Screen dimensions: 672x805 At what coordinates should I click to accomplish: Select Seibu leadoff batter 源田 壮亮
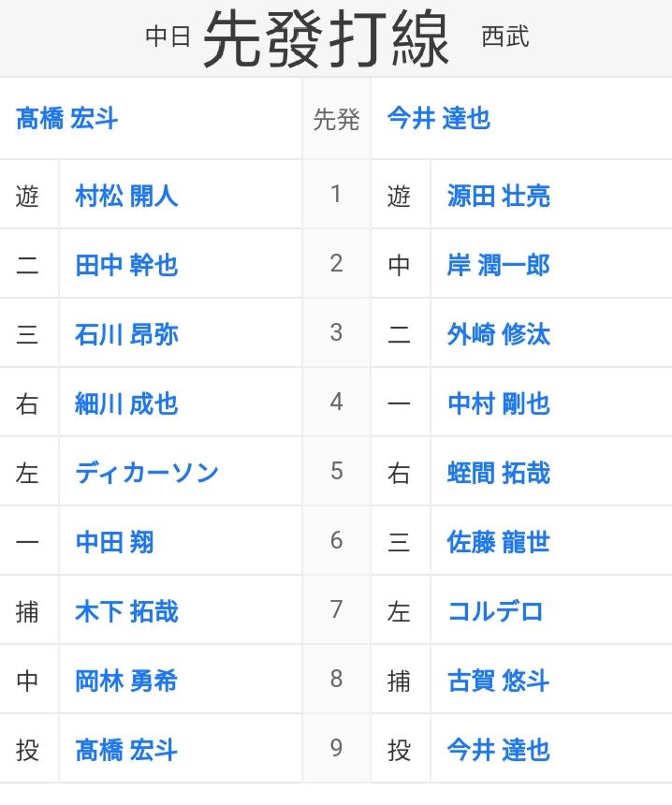pyautogui.click(x=499, y=196)
